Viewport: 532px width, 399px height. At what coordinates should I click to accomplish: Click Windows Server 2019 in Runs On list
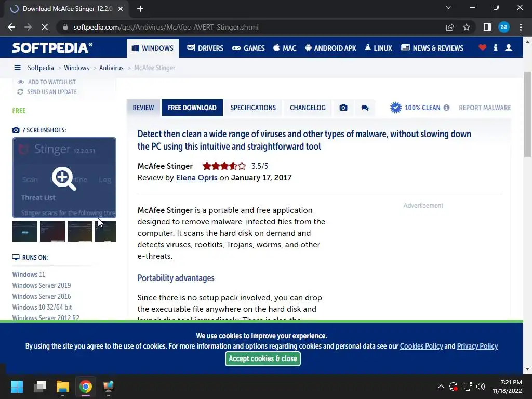(x=42, y=285)
